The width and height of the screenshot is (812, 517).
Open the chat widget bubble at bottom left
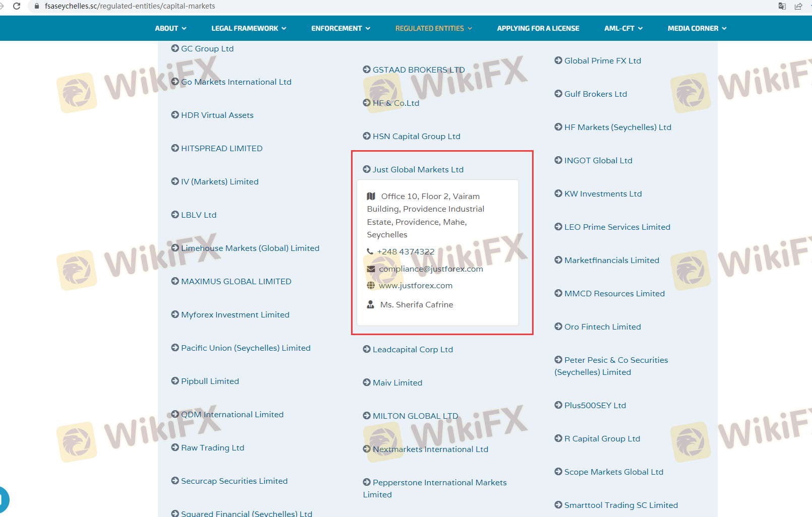3,500
